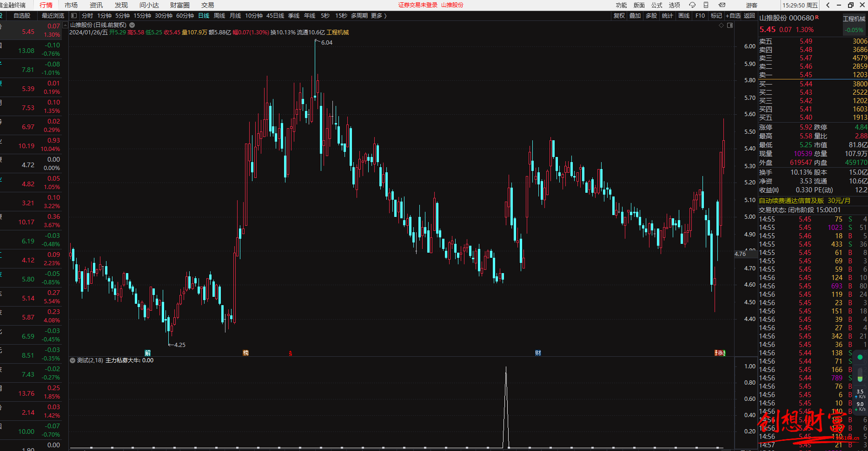This screenshot has height=451, width=868.
Task: Click the 游客 guest account label
Action: pyautogui.click(x=752, y=5)
